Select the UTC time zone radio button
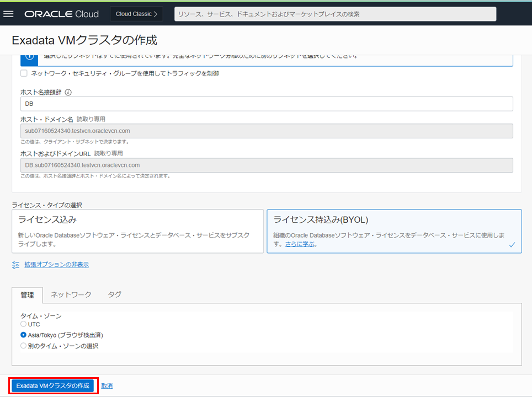Viewport: 532px width, 397px height. [x=24, y=324]
